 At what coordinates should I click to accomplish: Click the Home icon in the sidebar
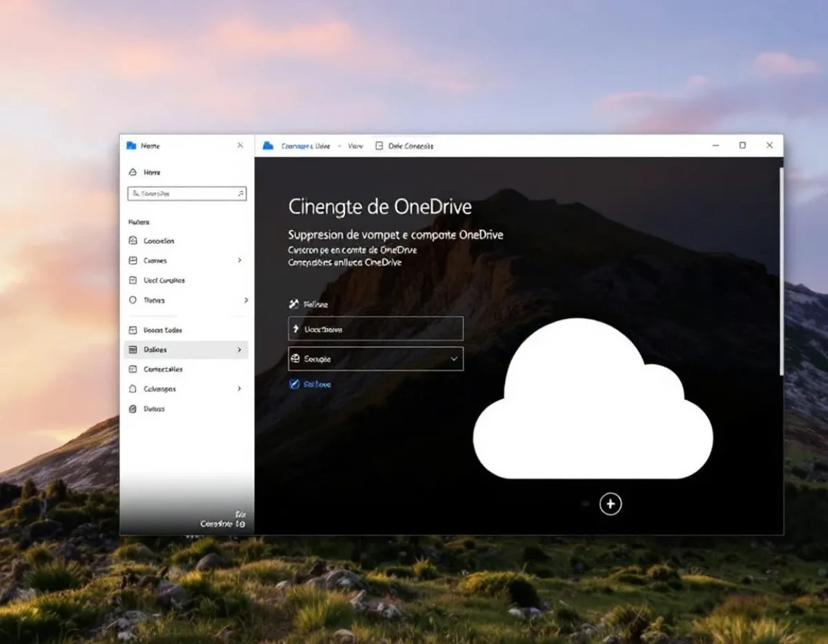[x=132, y=172]
